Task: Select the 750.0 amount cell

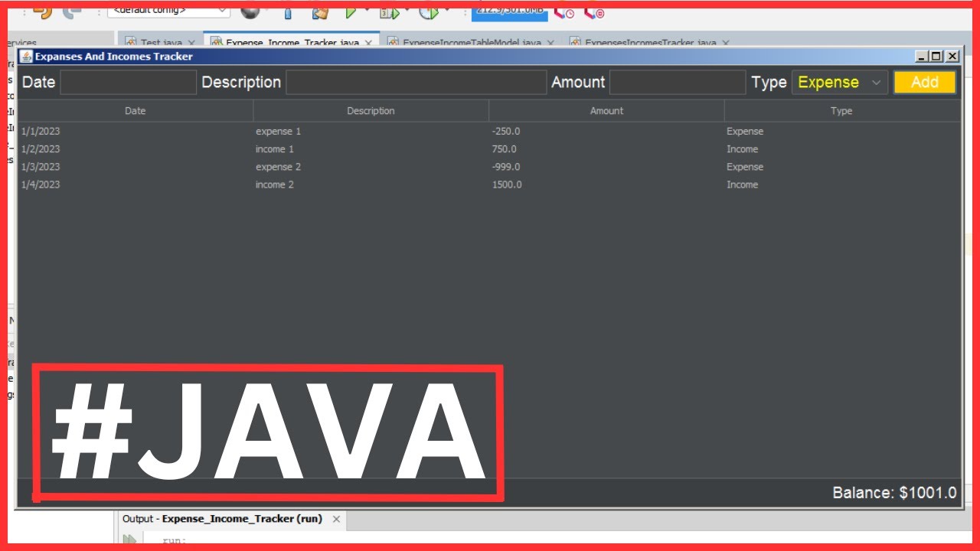Action: (606, 149)
